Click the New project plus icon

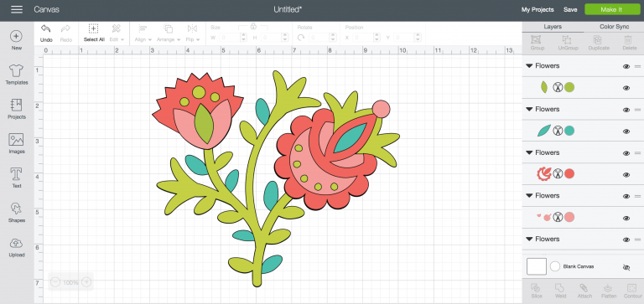pyautogui.click(x=17, y=37)
